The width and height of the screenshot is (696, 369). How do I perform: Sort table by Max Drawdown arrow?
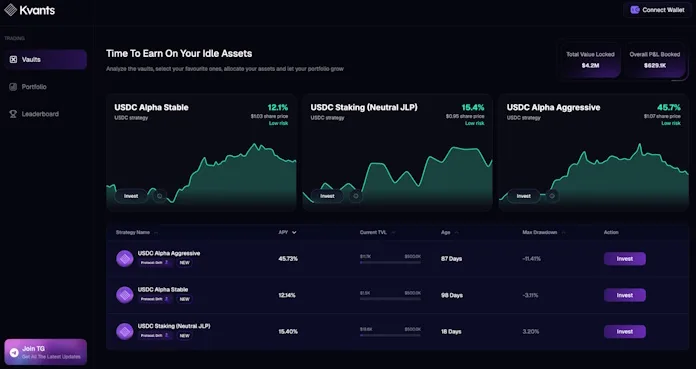click(x=564, y=232)
